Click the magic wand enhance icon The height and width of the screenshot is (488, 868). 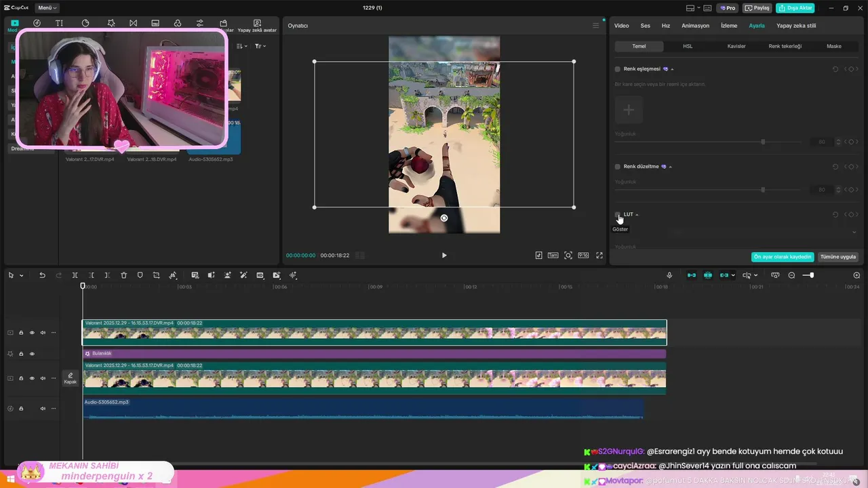243,275
